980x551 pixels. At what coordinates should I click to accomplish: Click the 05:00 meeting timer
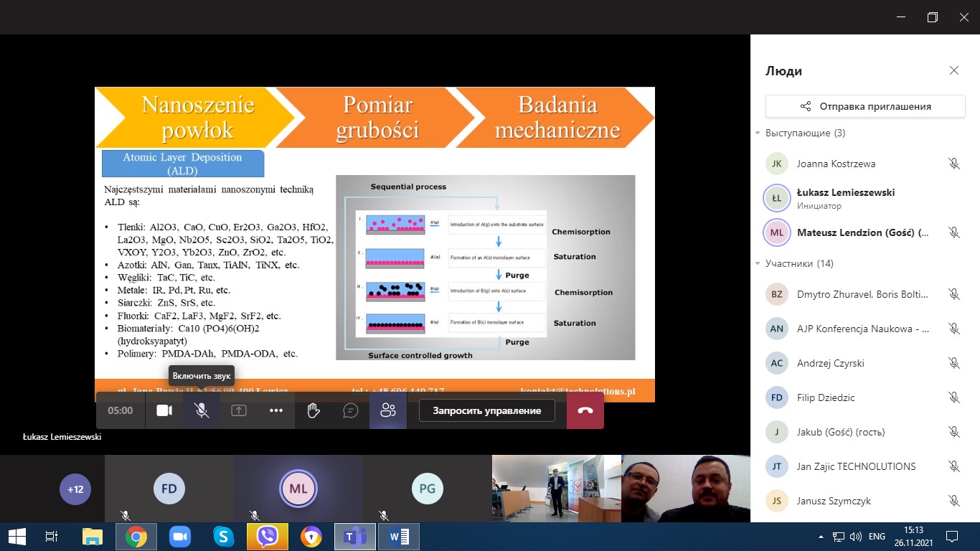pyautogui.click(x=121, y=410)
